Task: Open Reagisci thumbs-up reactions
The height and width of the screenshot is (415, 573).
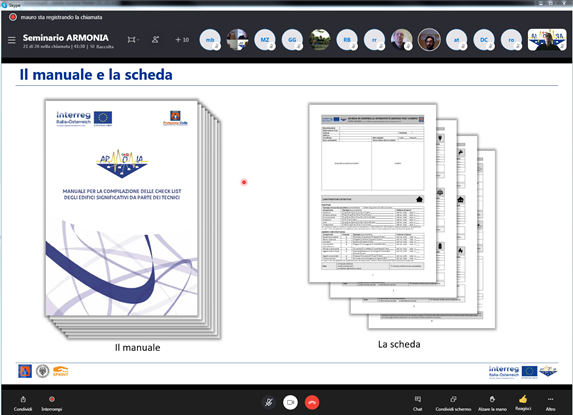Action: coord(523,403)
